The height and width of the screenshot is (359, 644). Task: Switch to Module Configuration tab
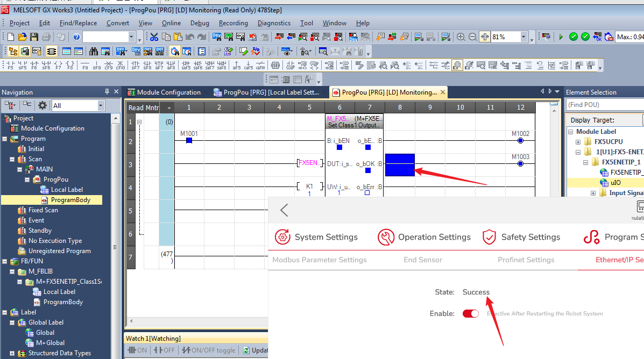click(x=164, y=92)
